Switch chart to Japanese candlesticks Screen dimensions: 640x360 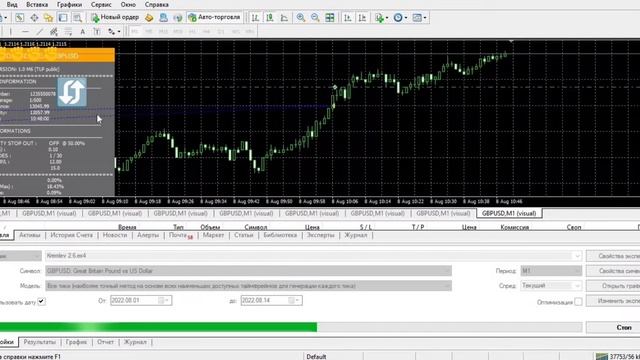click(270, 18)
